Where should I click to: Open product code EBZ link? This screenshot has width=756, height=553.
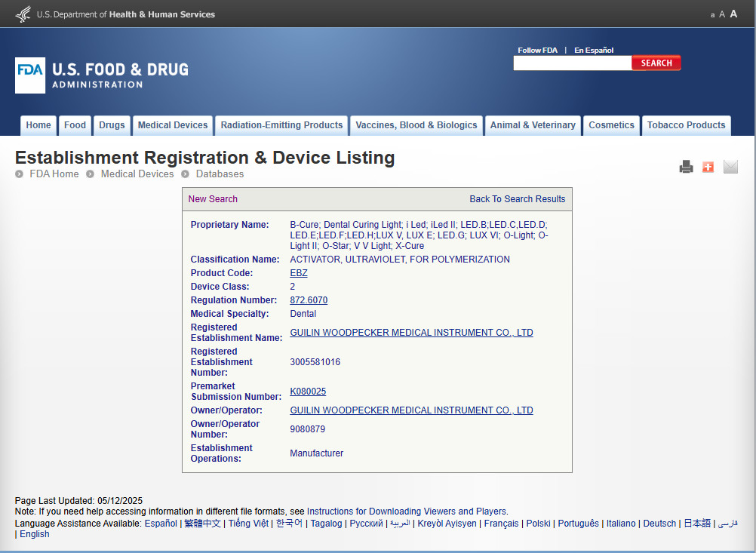[299, 273]
